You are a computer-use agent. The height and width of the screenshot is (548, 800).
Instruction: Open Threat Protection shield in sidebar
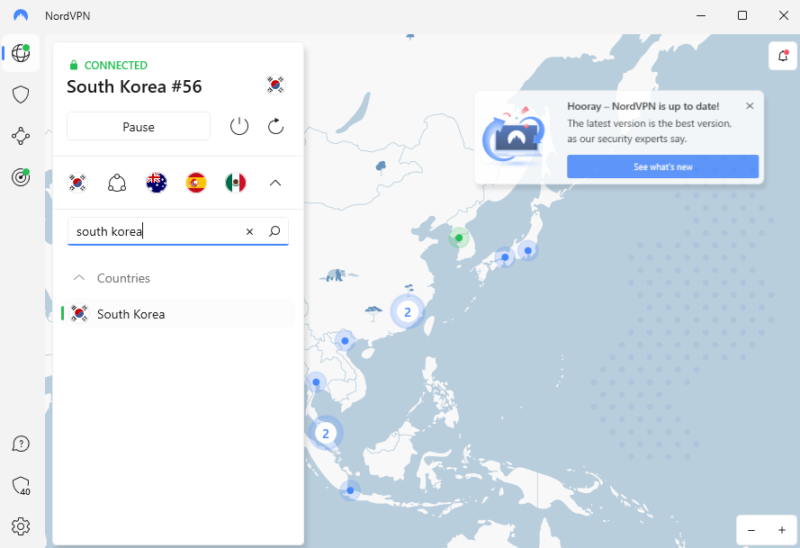(20, 94)
